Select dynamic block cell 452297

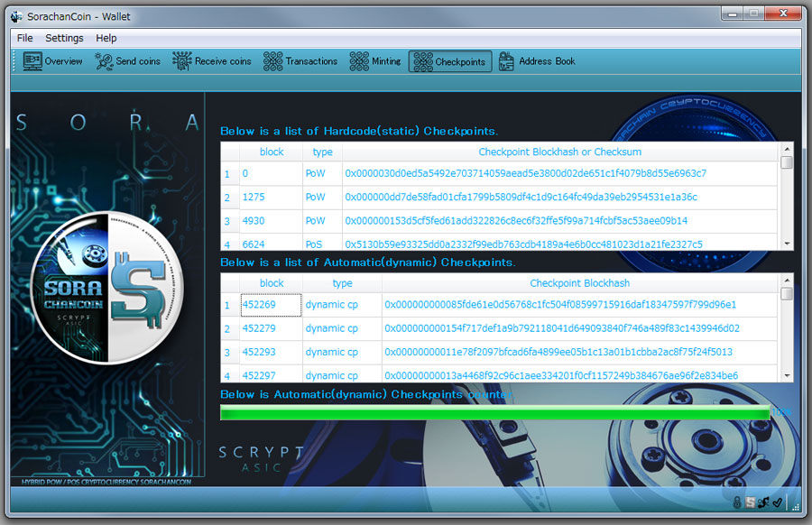[271, 373]
